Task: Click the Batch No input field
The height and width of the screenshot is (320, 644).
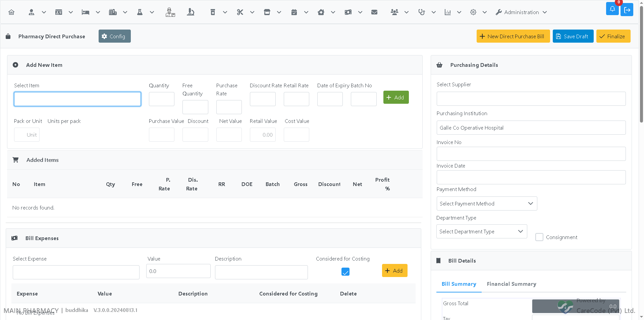Action: tap(364, 99)
